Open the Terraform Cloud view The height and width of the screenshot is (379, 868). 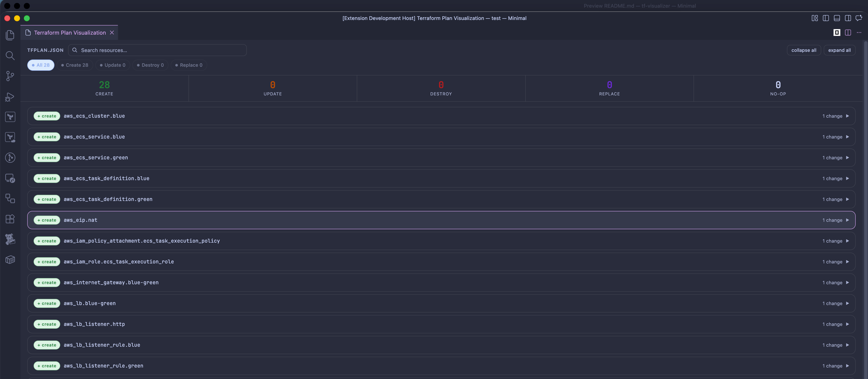(10, 137)
